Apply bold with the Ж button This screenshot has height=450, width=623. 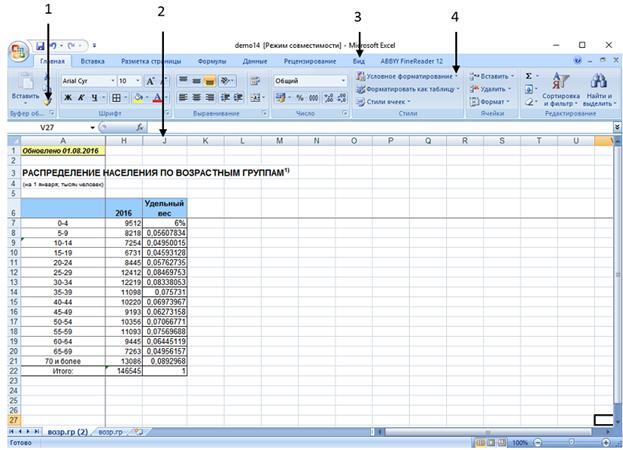[68, 98]
